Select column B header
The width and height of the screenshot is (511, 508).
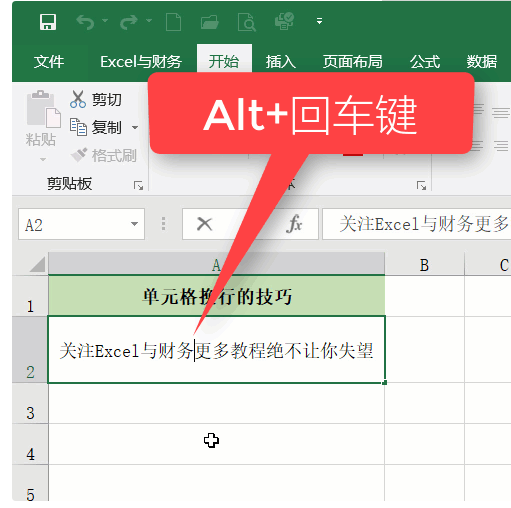click(424, 265)
